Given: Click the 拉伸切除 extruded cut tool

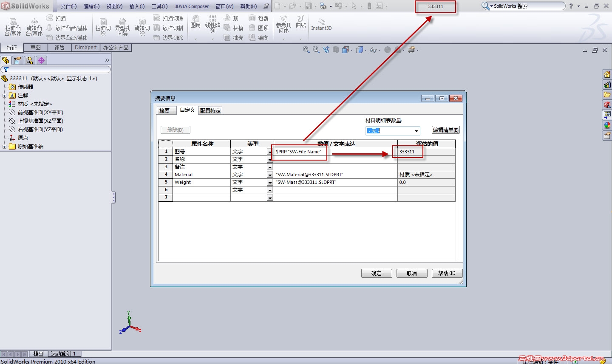Looking at the screenshot, I should point(103,27).
